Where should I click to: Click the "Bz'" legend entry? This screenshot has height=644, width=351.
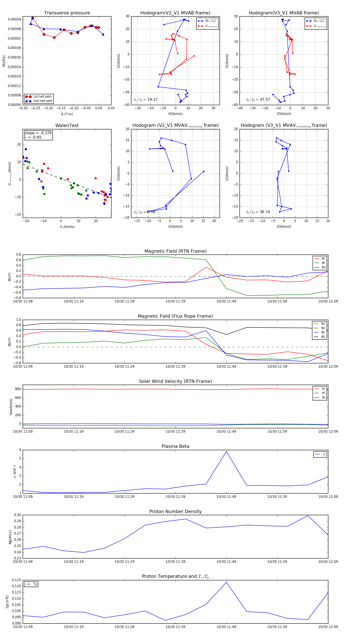coord(320,333)
